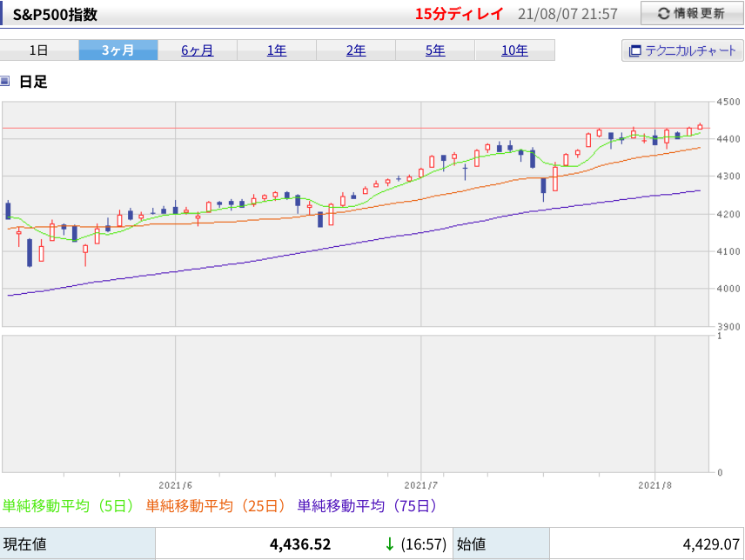Viewport: 745px width, 560px height.
Task: Switch to the 10年 chart range
Action: click(x=514, y=50)
